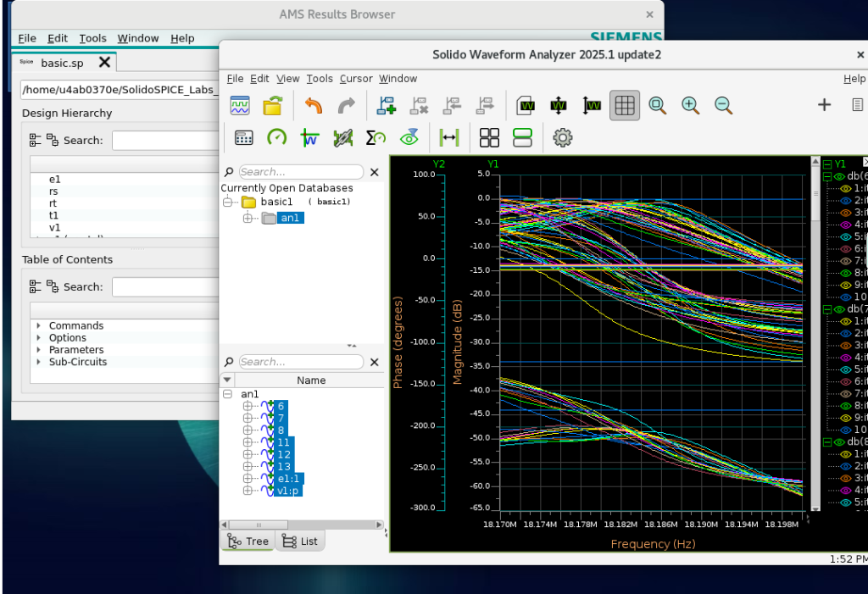
Task: Click the plus icon at toolbar right
Action: coord(824,104)
